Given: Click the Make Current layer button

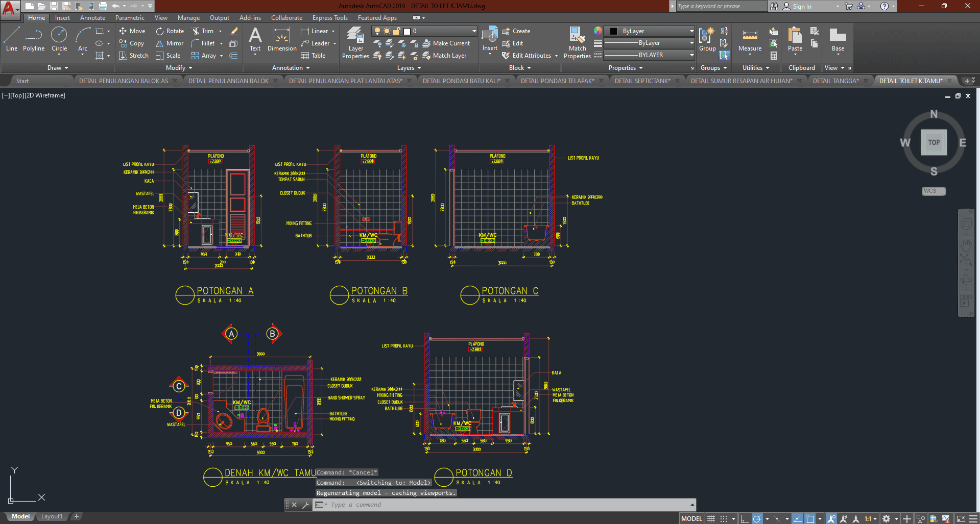Looking at the screenshot, I should (x=446, y=43).
